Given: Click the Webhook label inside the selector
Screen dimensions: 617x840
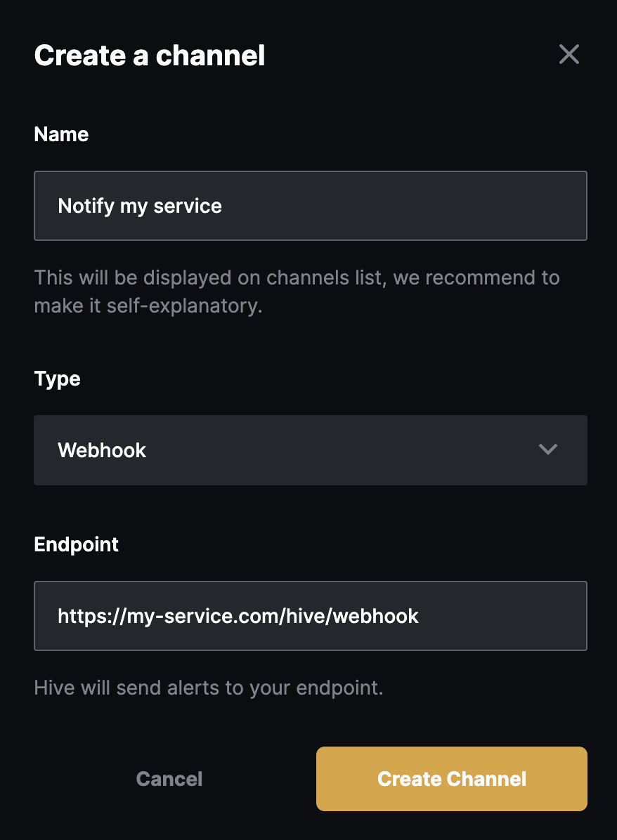Looking at the screenshot, I should click(102, 450).
